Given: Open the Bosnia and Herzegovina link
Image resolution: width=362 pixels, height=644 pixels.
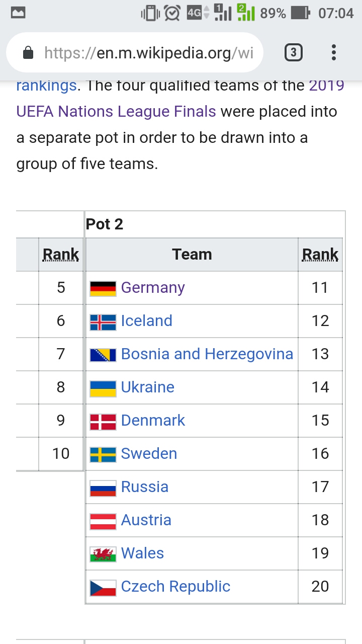Looking at the screenshot, I should (207, 354).
